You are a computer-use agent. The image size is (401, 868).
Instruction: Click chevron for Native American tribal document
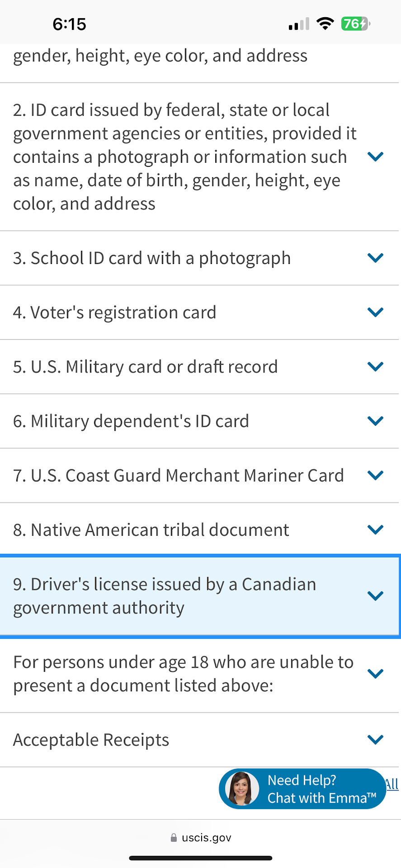[x=375, y=529]
